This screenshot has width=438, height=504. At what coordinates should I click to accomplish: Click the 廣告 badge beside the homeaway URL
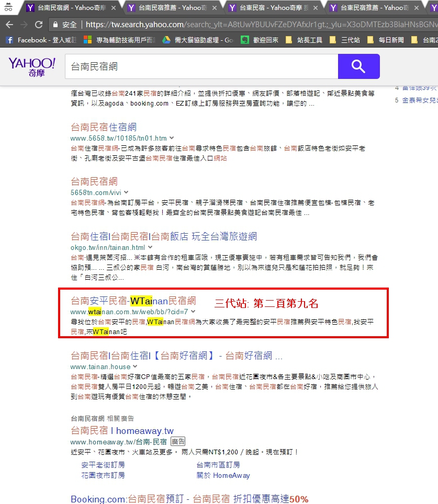coord(178,442)
